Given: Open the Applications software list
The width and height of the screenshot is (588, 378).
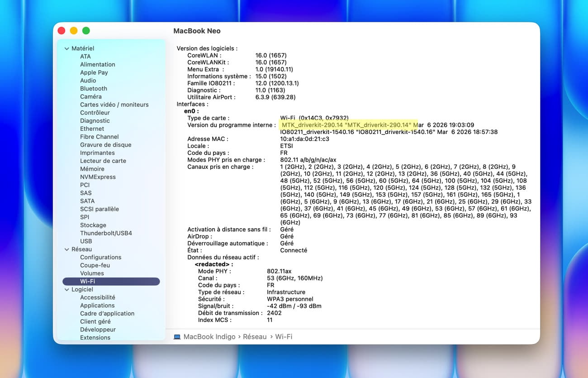Looking at the screenshot, I should 97,306.
